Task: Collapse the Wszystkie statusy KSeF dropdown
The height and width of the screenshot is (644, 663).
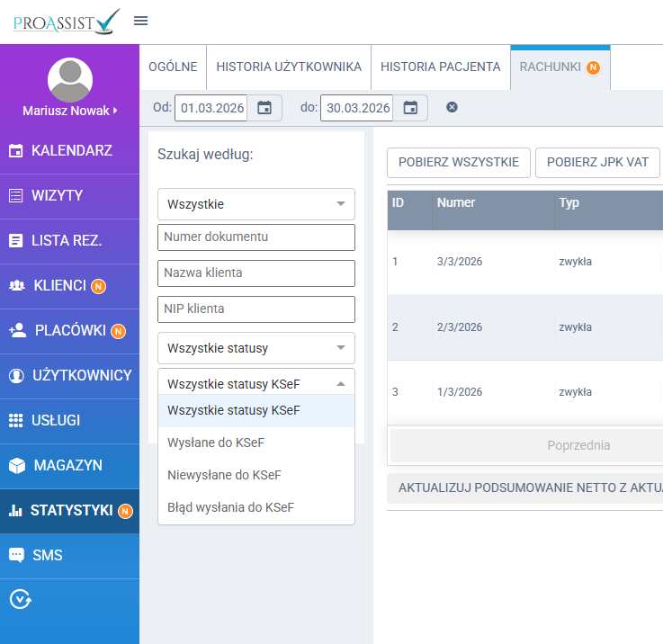Action: click(255, 383)
